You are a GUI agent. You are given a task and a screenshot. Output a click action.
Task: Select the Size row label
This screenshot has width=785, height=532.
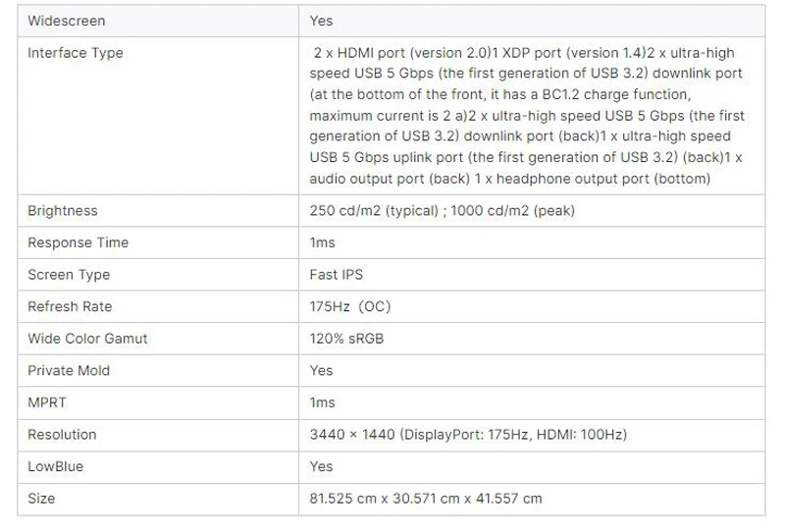click(x=41, y=499)
